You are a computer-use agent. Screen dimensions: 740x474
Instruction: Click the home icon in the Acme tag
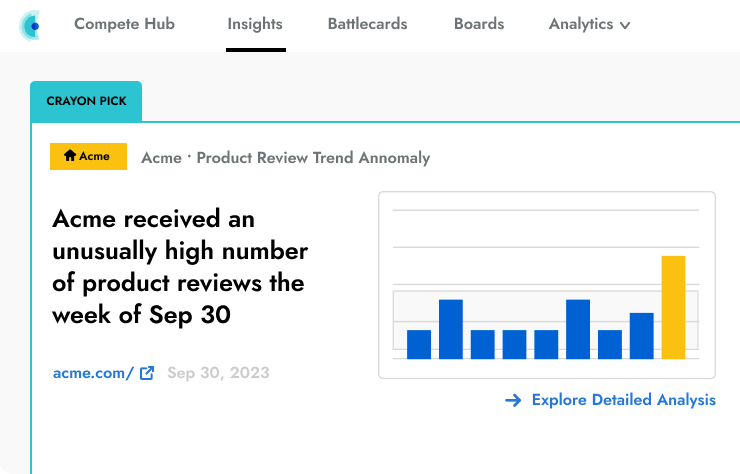pyautogui.click(x=70, y=156)
